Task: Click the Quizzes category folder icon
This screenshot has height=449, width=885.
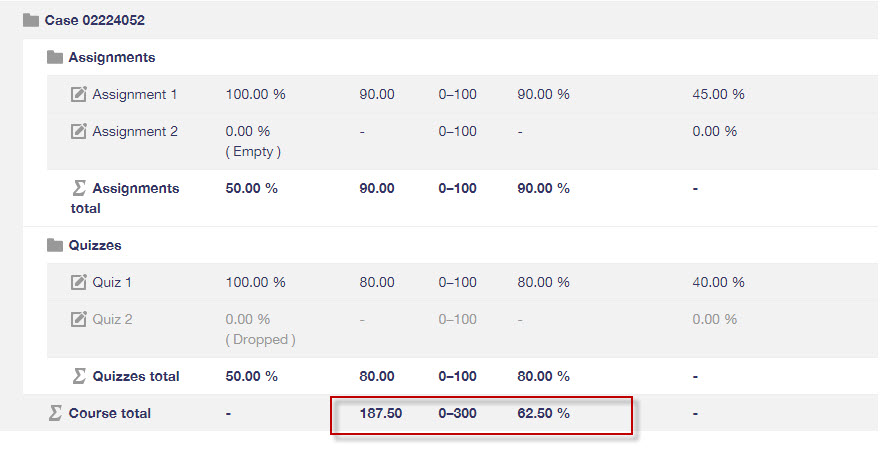Action: click(x=55, y=245)
